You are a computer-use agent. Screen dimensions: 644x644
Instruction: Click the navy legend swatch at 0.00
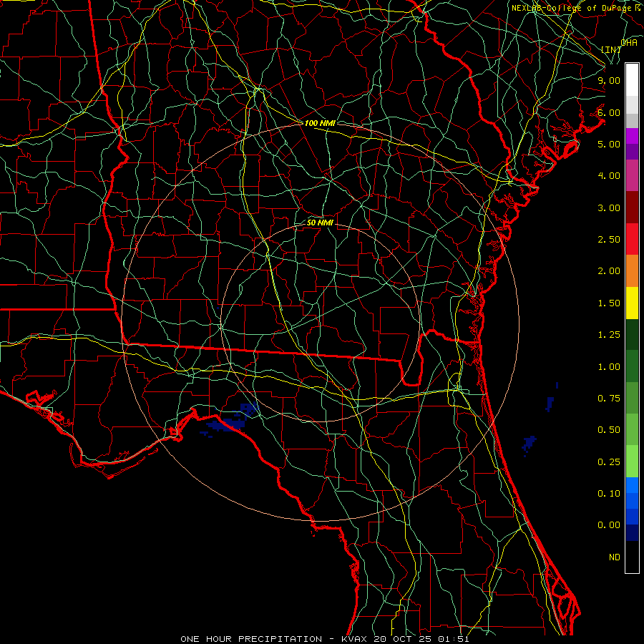click(632, 533)
